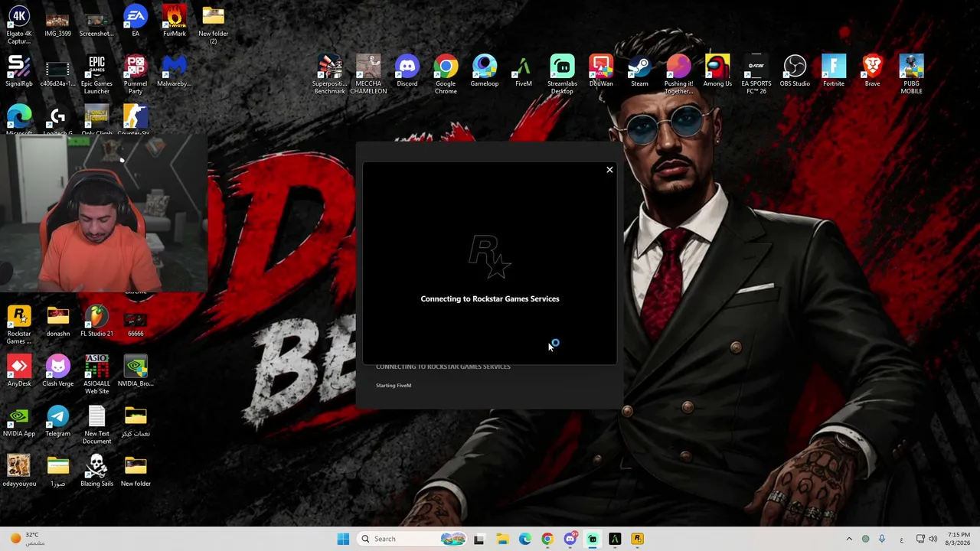Open the Pummel Party shortcut
The image size is (980, 551).
tap(136, 75)
